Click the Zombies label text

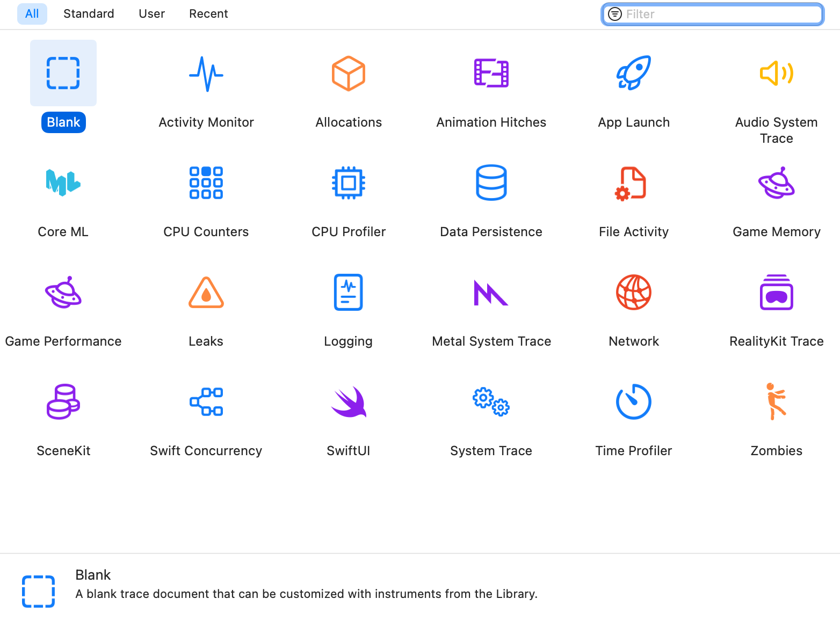pos(777,451)
